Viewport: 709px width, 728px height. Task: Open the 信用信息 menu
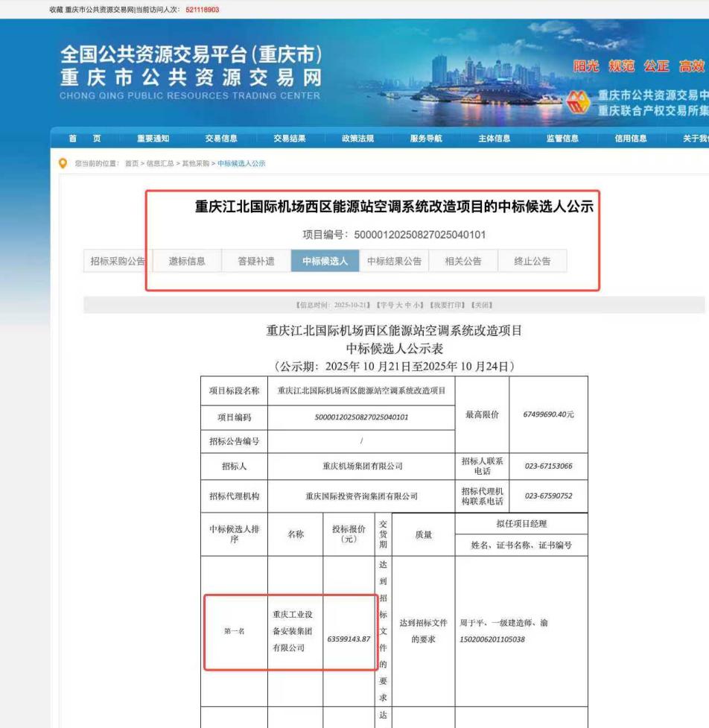631,139
